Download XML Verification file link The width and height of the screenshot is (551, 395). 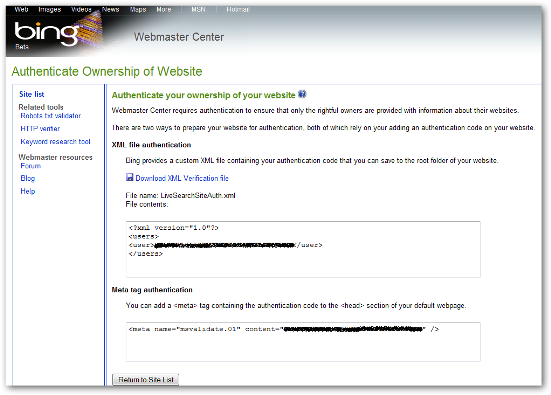coord(182,178)
